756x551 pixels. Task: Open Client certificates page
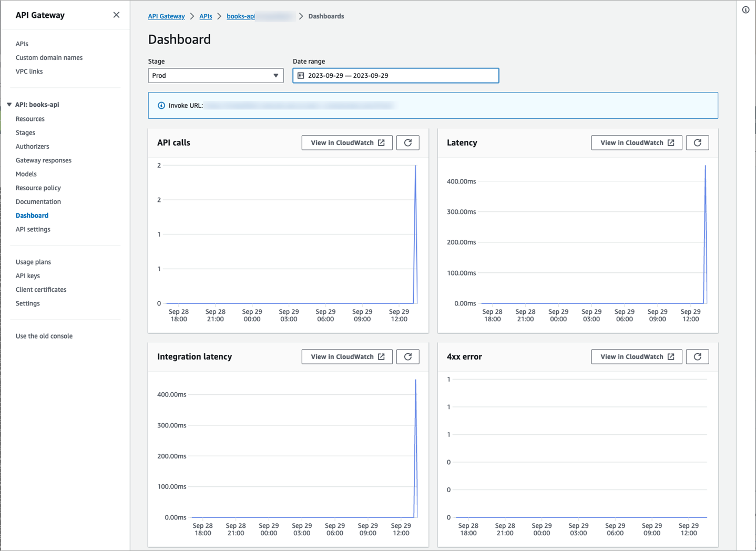point(41,290)
